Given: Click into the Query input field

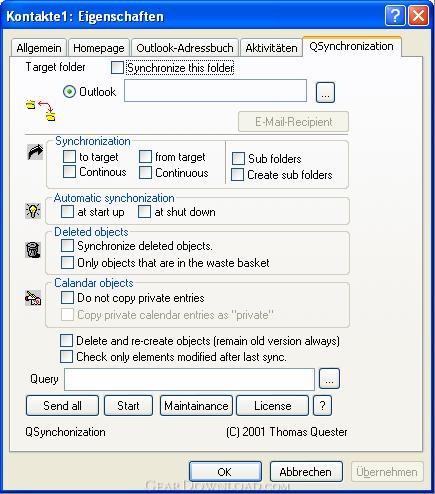Looking at the screenshot, I should [x=189, y=379].
